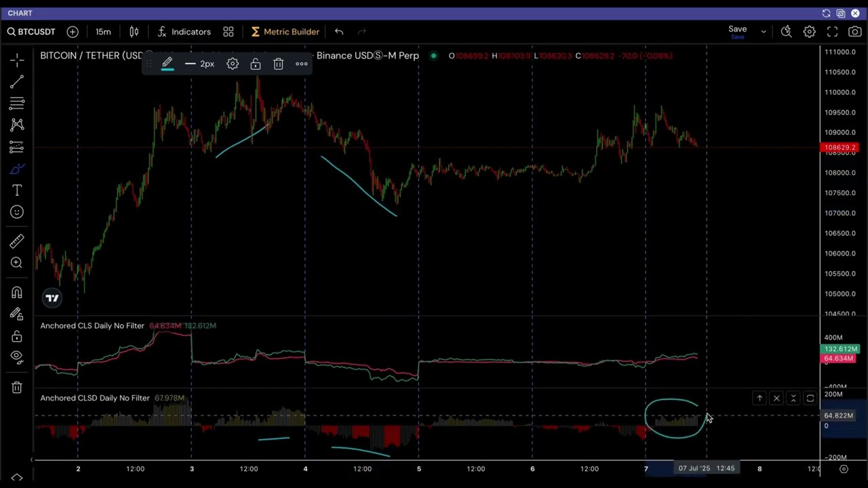Viewport: 868px width, 488px height.
Task: Open more options in floating toolbar
Action: pos(302,64)
